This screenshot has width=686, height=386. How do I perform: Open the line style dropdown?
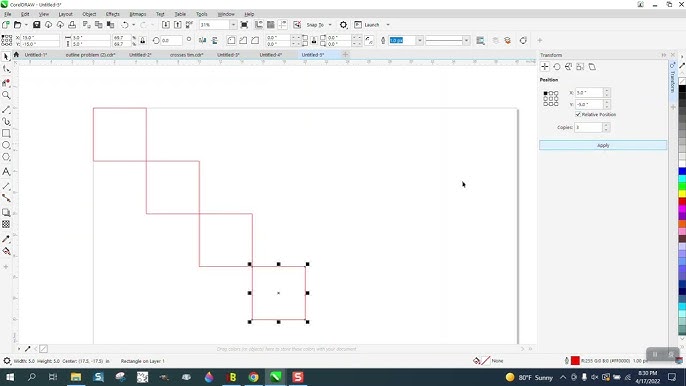point(466,41)
